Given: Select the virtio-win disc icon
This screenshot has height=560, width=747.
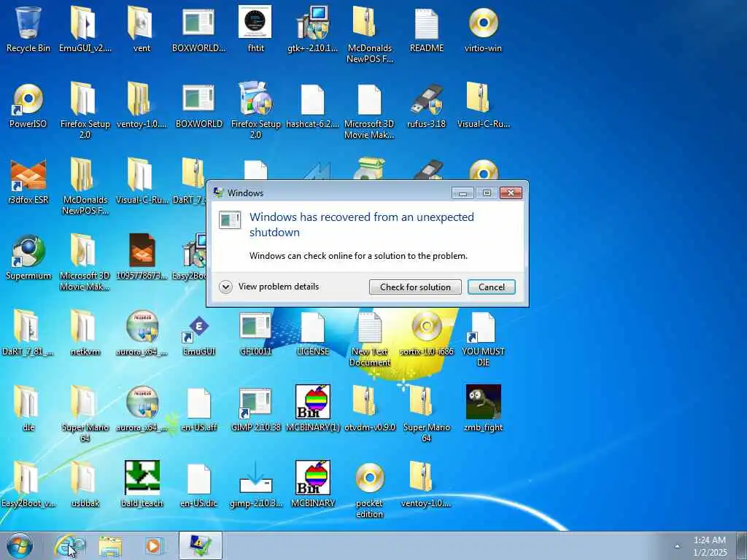Looking at the screenshot, I should 483,23.
